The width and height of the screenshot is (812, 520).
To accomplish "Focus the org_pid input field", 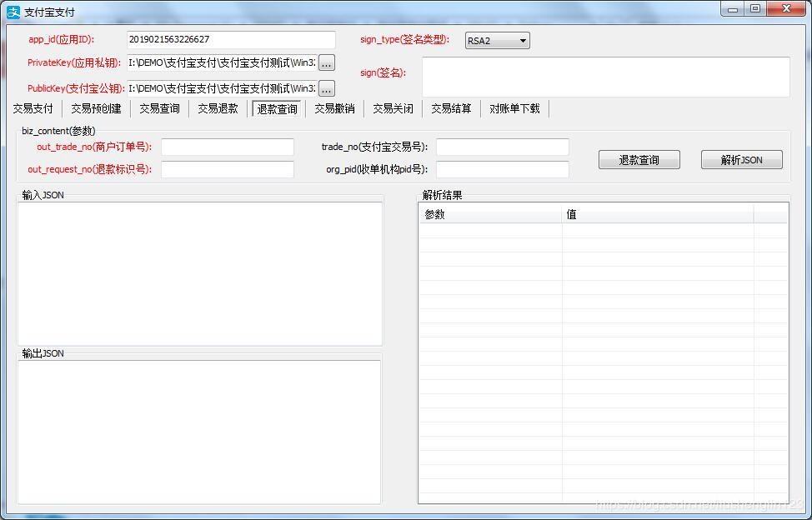I will click(x=503, y=169).
